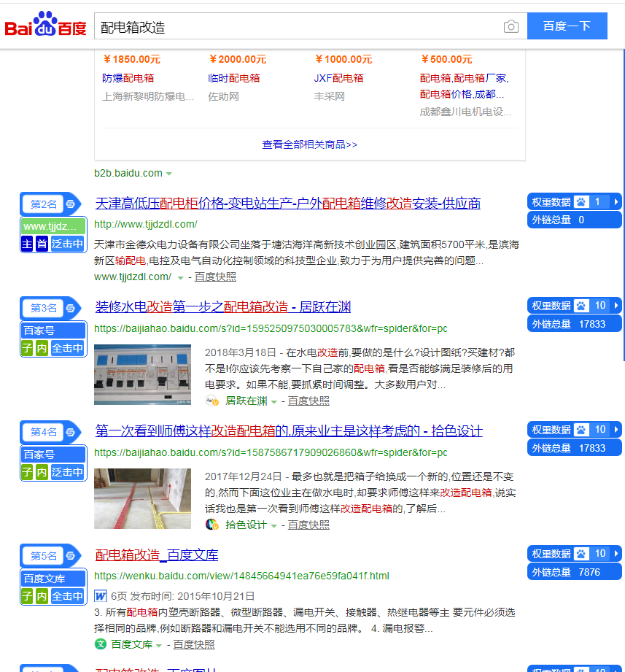Screen dimensions: 625x672
Task: Click green 百度文库 source icon
Action: click(101, 644)
